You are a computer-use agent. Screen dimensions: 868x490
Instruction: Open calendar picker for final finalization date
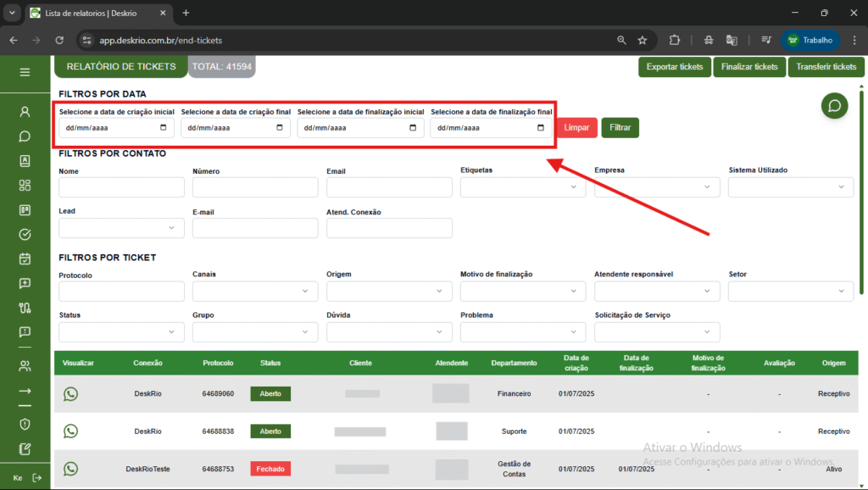click(541, 127)
